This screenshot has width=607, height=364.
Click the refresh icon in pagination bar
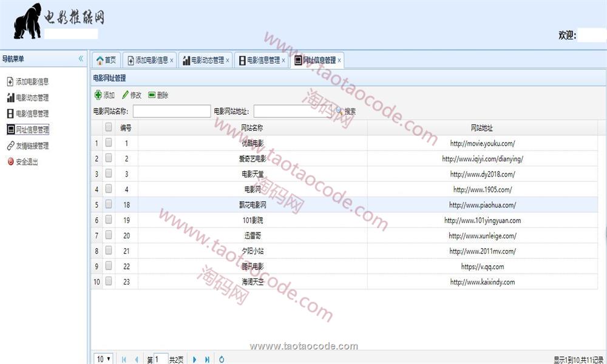pyautogui.click(x=222, y=359)
